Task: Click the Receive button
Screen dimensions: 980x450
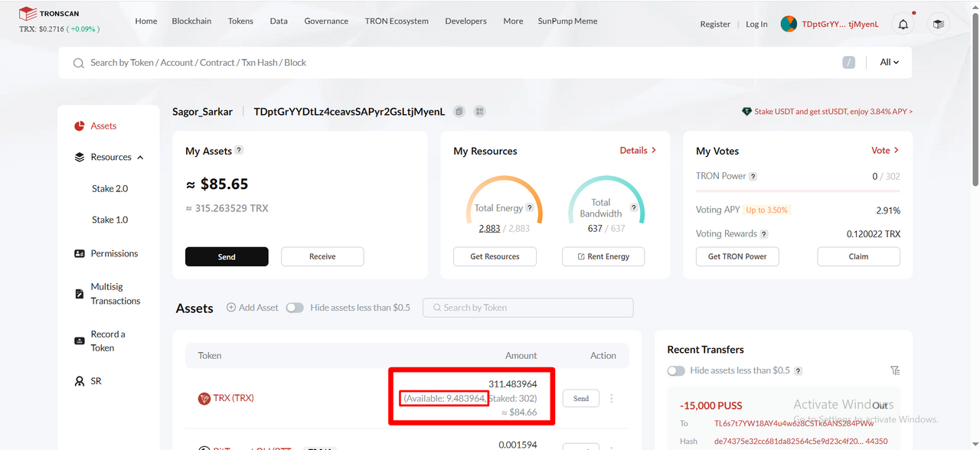Action: click(322, 256)
